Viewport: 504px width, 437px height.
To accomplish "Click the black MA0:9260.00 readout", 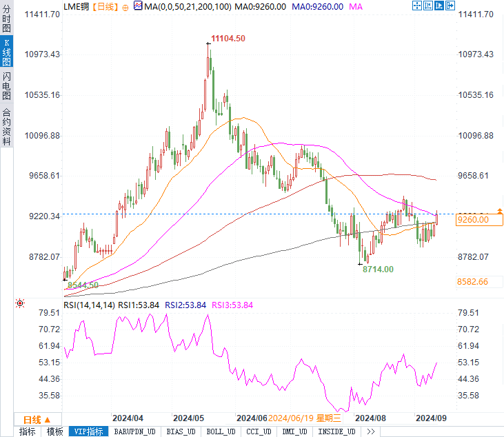I will click(x=260, y=7).
